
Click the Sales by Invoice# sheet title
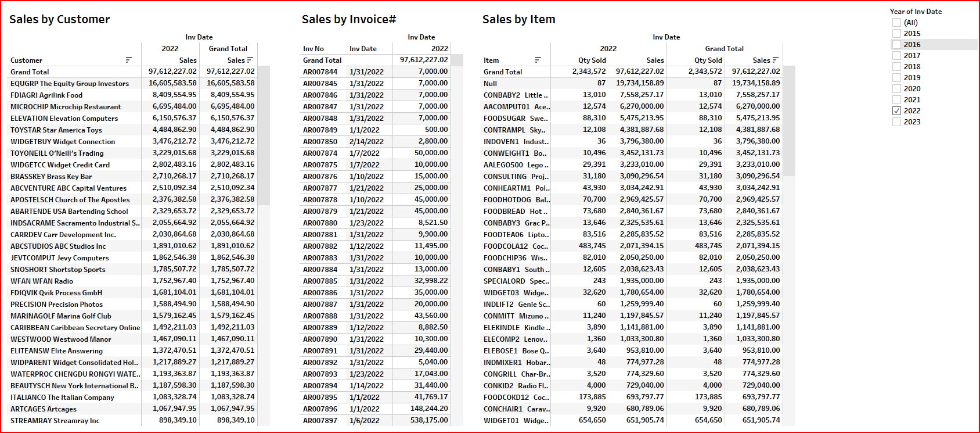pos(348,20)
